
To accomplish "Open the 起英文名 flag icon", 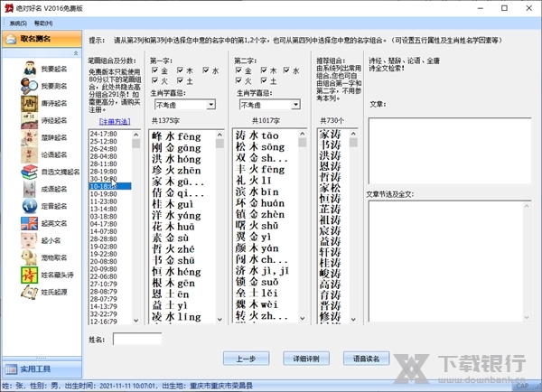I will [30, 224].
